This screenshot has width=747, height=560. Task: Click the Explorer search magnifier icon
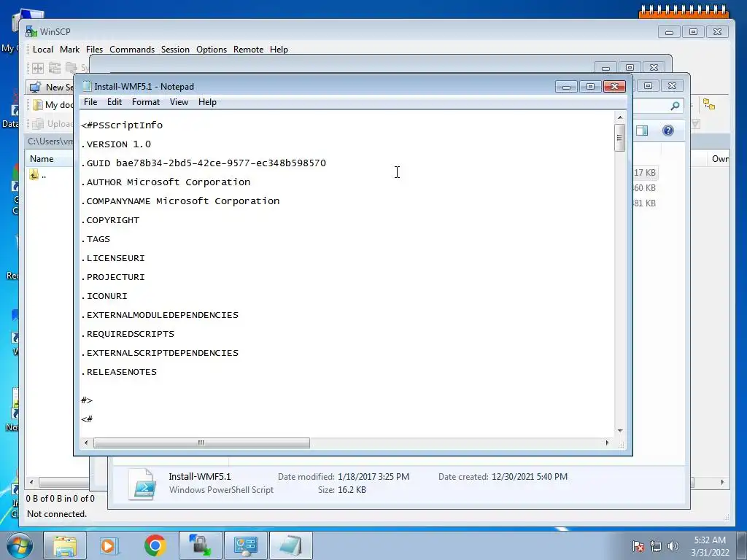coord(675,106)
